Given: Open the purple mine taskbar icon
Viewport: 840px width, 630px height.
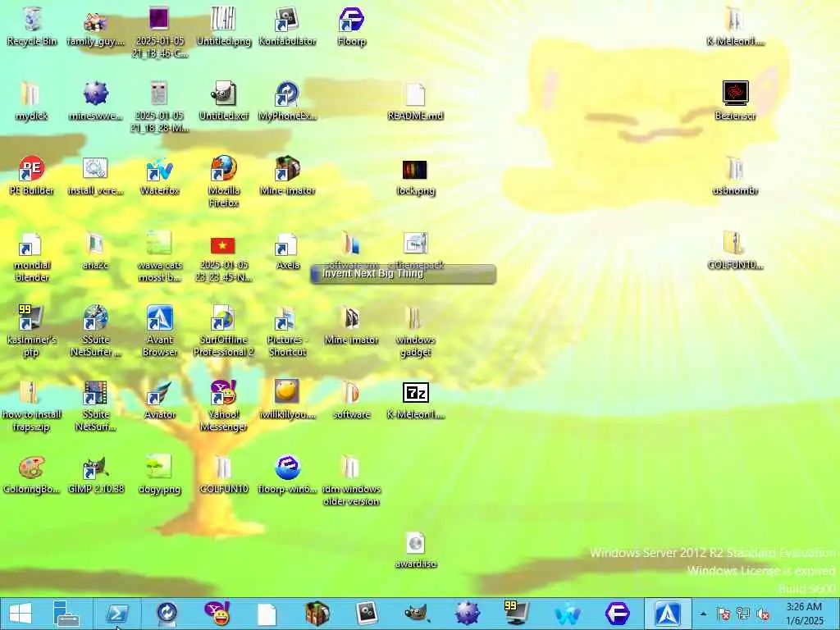Looking at the screenshot, I should [467, 614].
